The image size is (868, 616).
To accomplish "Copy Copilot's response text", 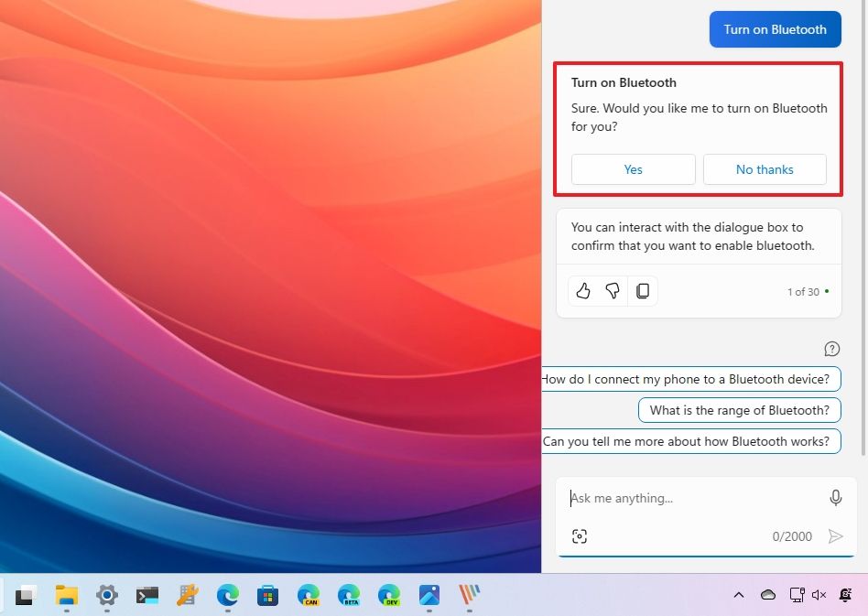I will [643, 290].
